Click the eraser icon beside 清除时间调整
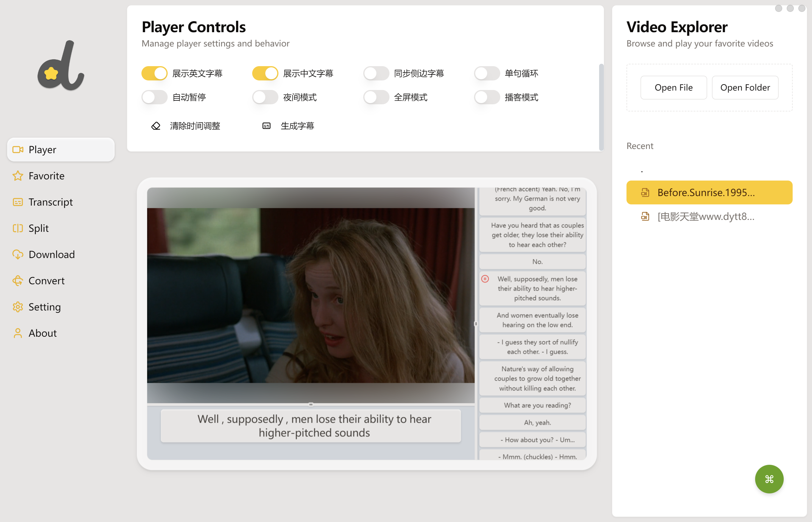The image size is (812, 522). point(156,126)
